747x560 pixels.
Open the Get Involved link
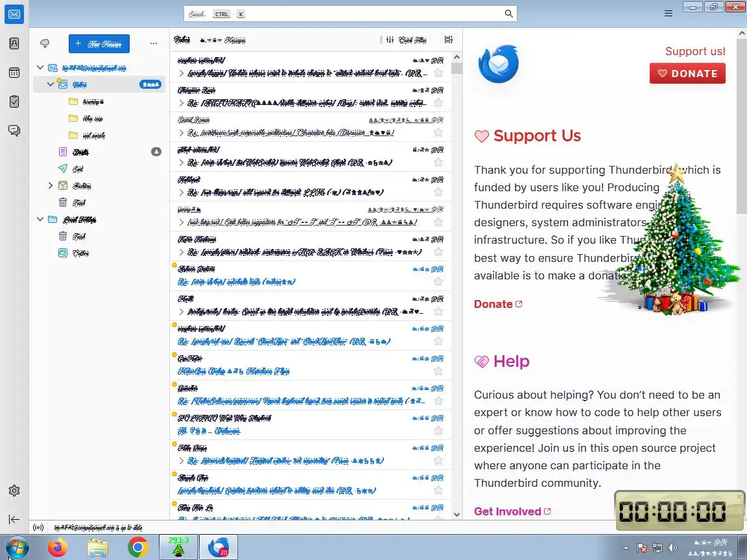(512, 511)
